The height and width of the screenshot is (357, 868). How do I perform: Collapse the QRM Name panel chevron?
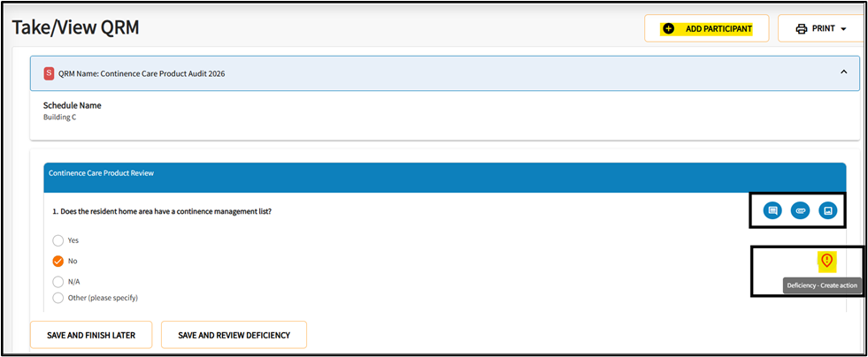pos(843,72)
